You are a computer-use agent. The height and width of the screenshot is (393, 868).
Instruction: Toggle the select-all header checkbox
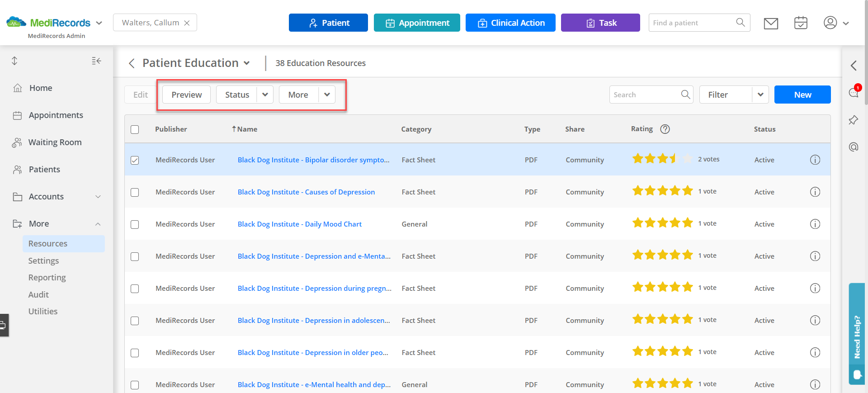click(x=135, y=129)
